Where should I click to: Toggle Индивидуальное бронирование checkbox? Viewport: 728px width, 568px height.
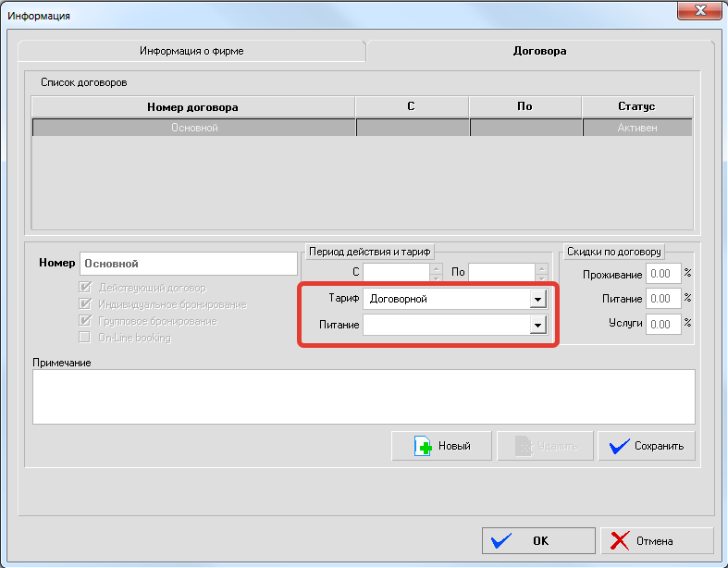(x=86, y=304)
